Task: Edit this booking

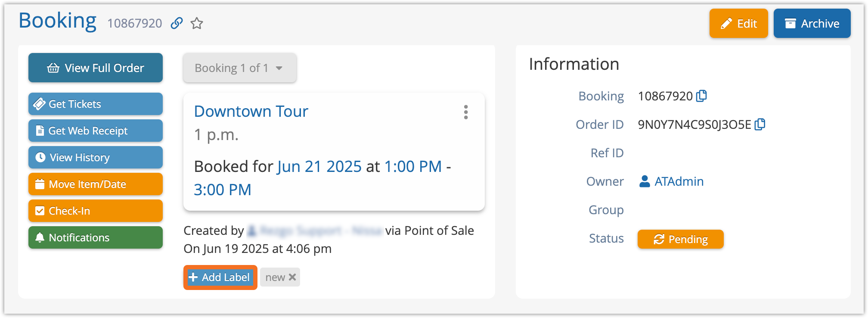Action: (x=738, y=23)
